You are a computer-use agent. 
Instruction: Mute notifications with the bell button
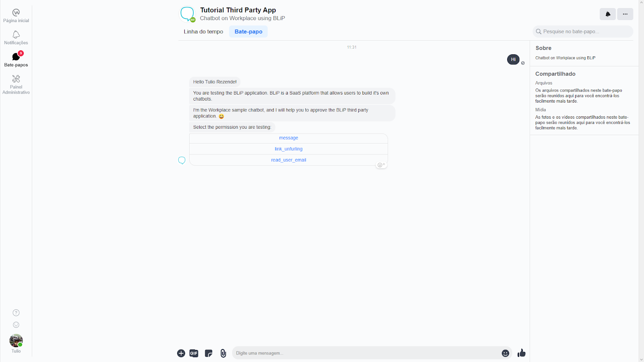608,14
